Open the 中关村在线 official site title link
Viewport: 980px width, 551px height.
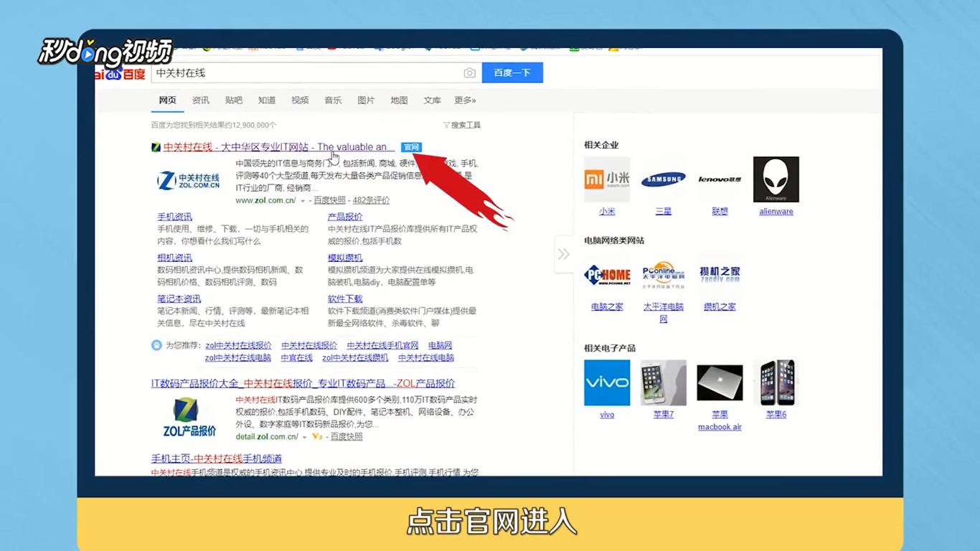[279, 147]
